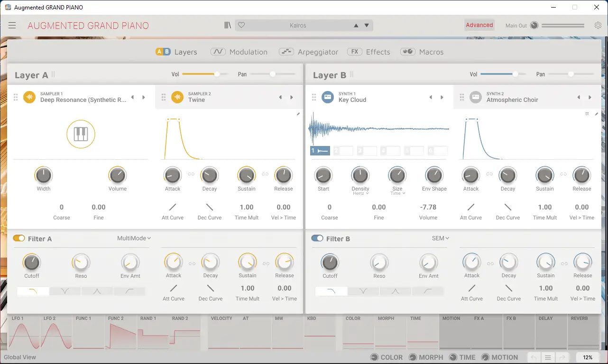Open the preset library browser icon
Image resolution: width=608 pixels, height=364 pixels.
point(228,26)
